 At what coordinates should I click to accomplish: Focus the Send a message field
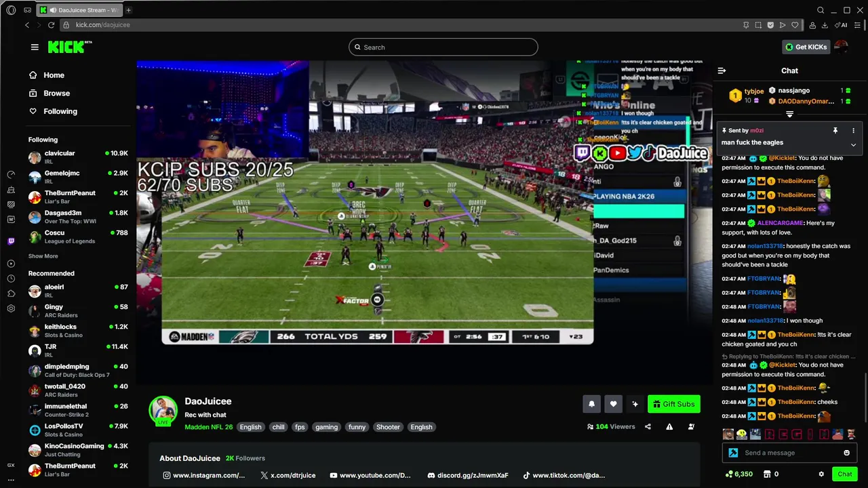[790, 453]
